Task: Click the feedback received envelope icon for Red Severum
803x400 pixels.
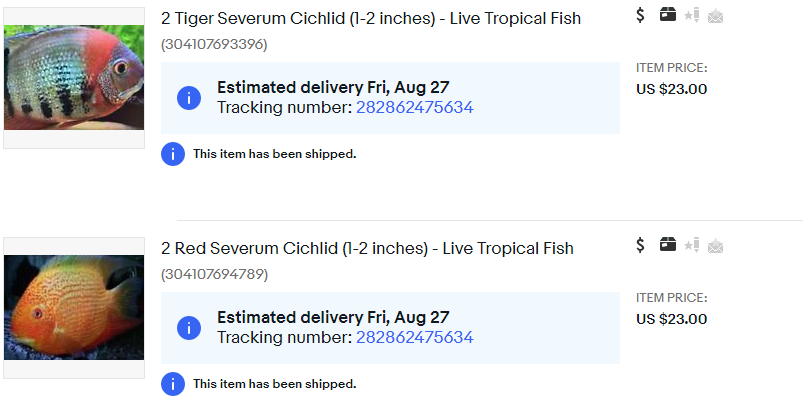Action: click(715, 245)
